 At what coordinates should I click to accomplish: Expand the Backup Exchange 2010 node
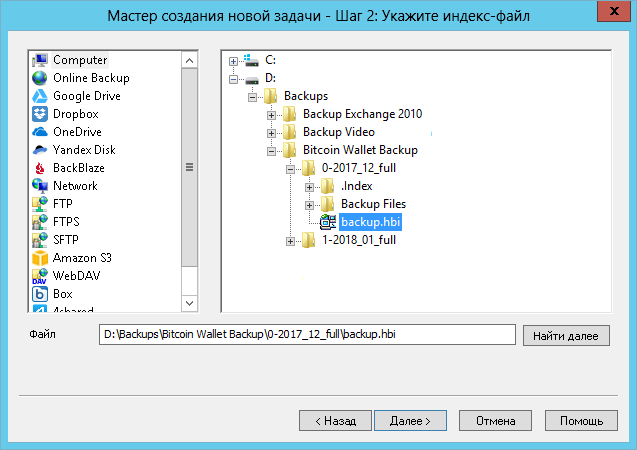coord(271,115)
